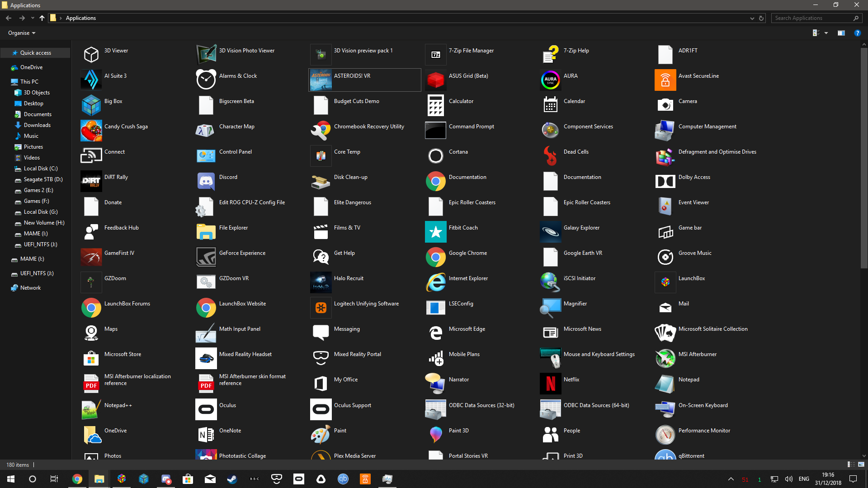Open recent locations dropdown arrow

(33, 18)
